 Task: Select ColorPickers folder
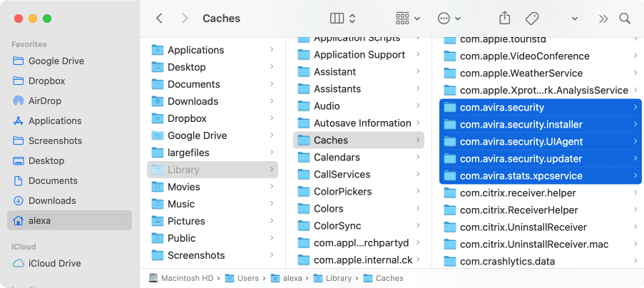tap(359, 192)
